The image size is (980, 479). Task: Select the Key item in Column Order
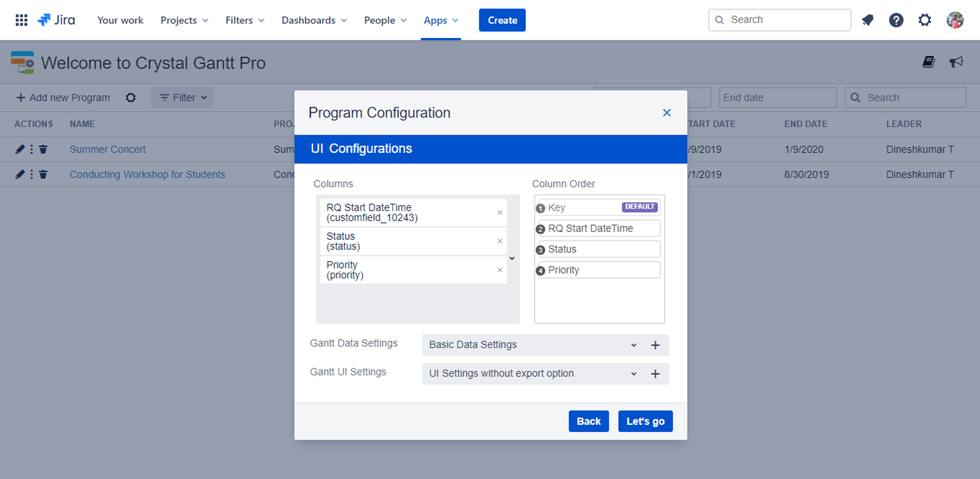click(x=599, y=208)
